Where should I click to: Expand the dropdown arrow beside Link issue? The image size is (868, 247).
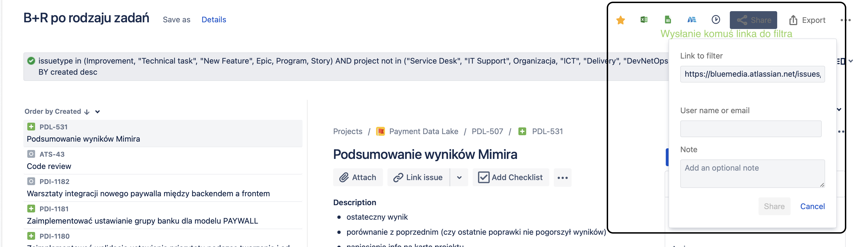(x=459, y=178)
